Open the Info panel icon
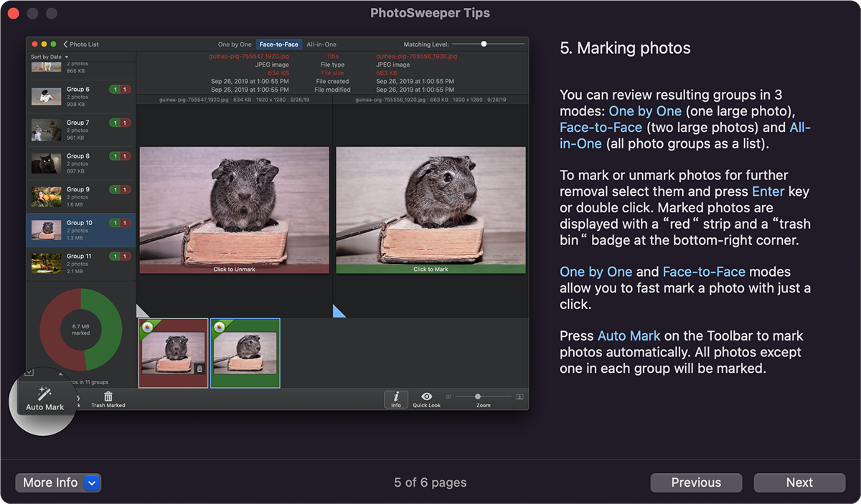This screenshot has width=861, height=504. coord(395,396)
